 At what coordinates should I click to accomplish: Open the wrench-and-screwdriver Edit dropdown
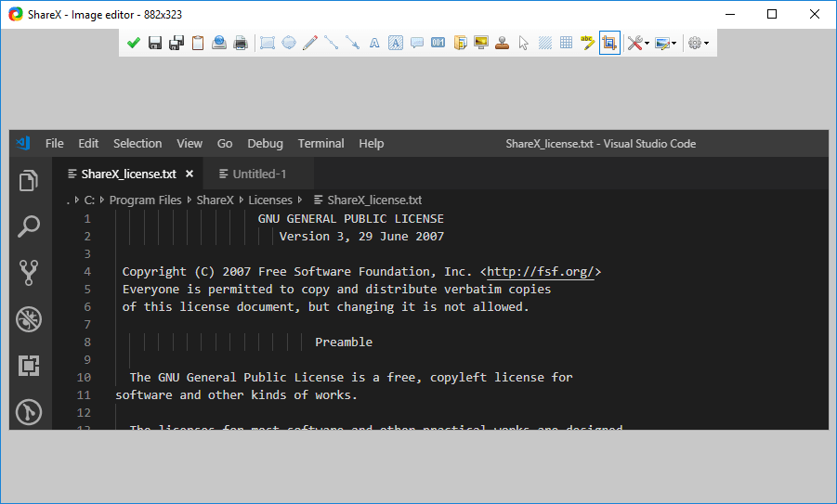tap(638, 43)
